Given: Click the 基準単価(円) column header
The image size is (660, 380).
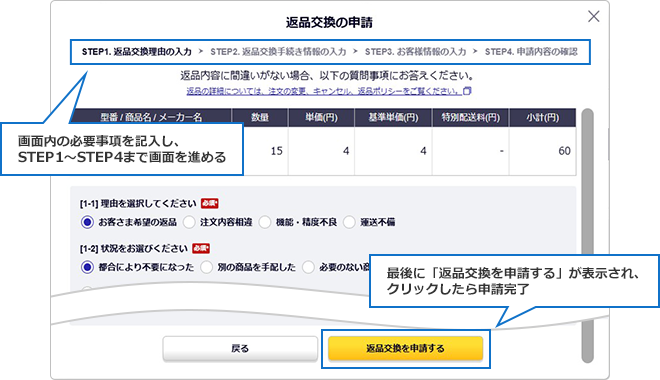Looking at the screenshot, I should click(394, 117).
